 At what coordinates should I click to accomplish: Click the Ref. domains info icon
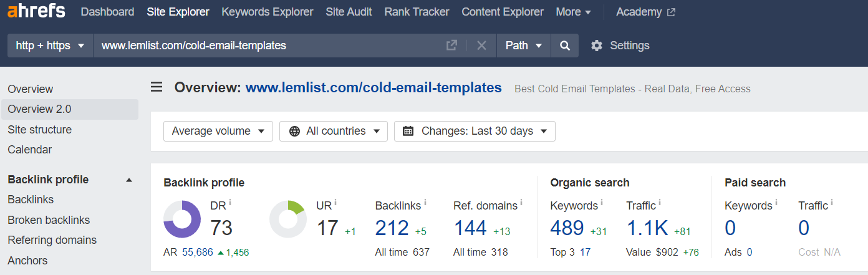click(x=521, y=203)
